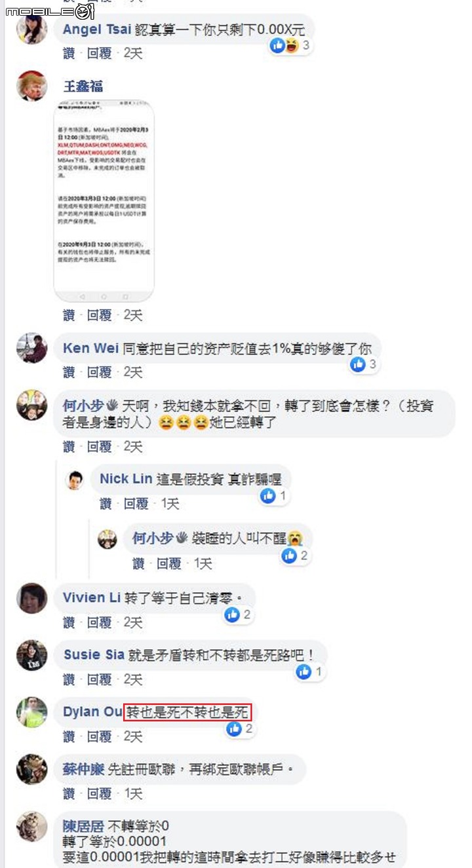Like Ken Wei's comment via 讚
Viewport: 472px width, 868px height.
click(69, 372)
